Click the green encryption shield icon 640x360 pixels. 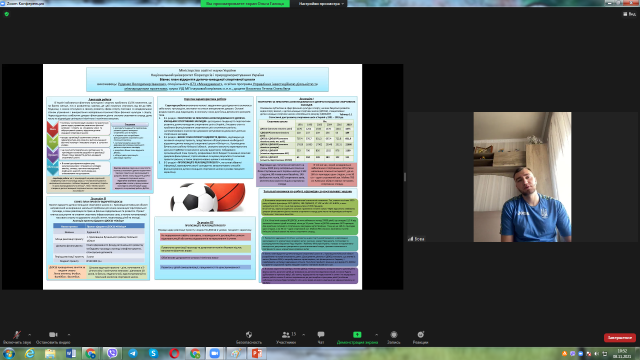coord(7,14)
